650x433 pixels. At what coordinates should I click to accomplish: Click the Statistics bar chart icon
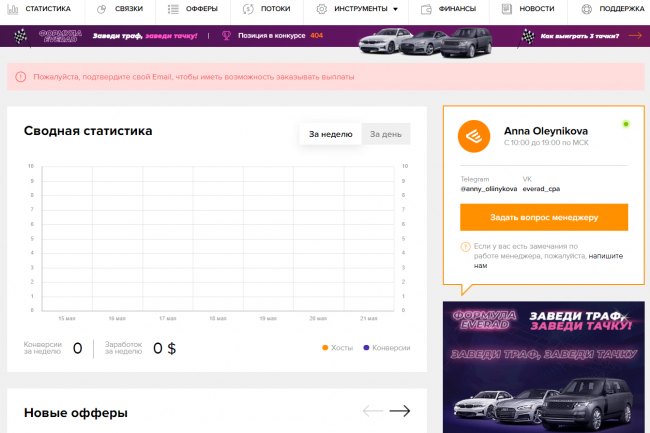click(13, 9)
